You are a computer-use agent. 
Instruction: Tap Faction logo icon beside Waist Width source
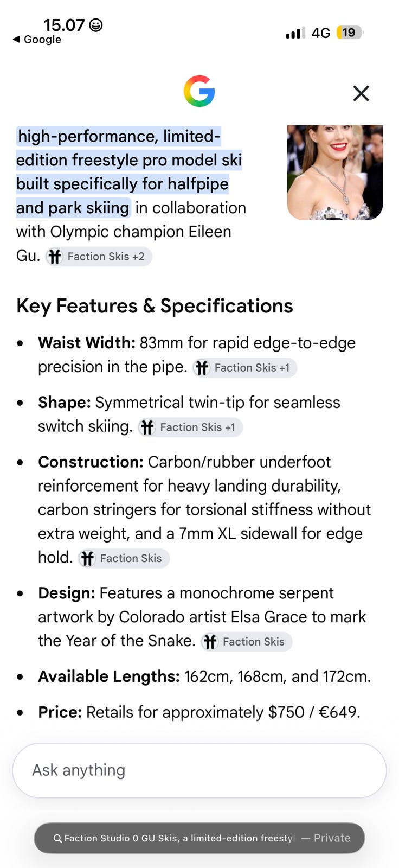202,368
